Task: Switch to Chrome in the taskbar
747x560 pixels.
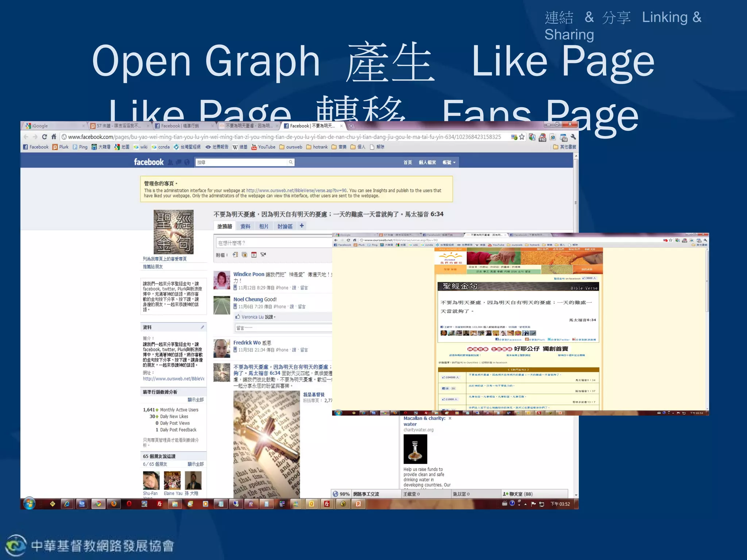Action: (98, 504)
